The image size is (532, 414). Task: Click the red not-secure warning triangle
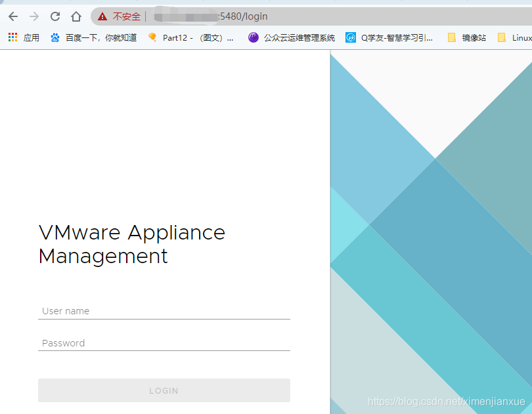[x=102, y=16]
